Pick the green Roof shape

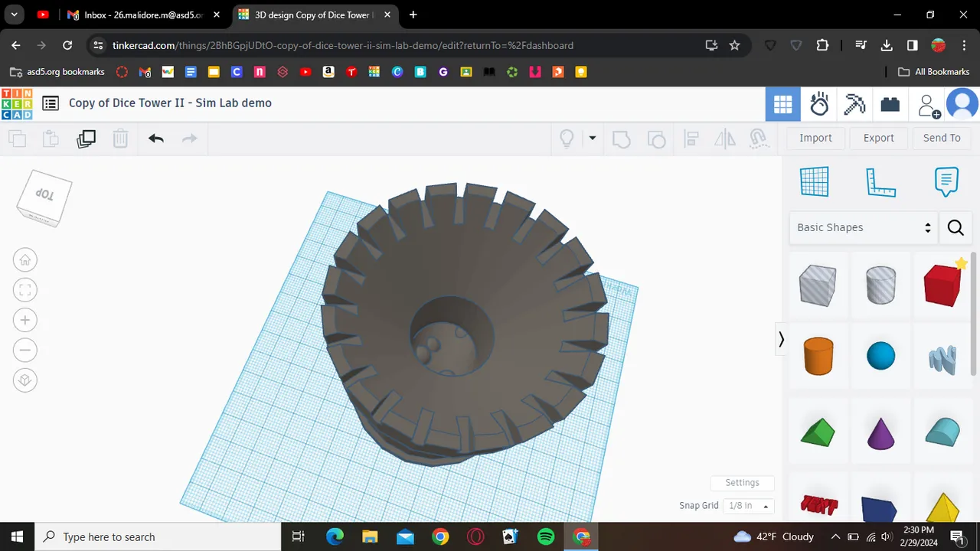pyautogui.click(x=818, y=432)
